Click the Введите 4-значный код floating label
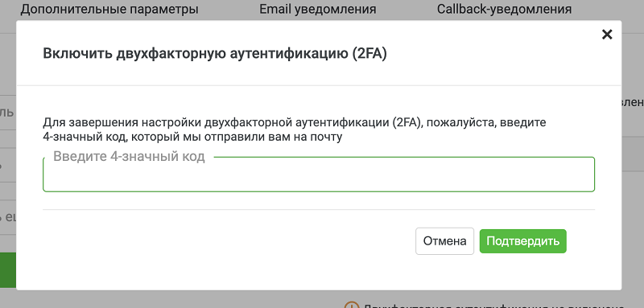Viewport: 644px width, 308px height. (129, 157)
